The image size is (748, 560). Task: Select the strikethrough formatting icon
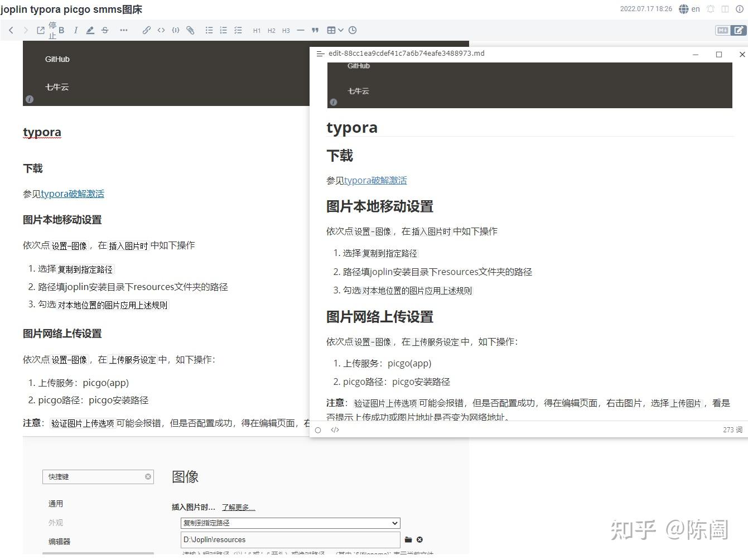(105, 30)
